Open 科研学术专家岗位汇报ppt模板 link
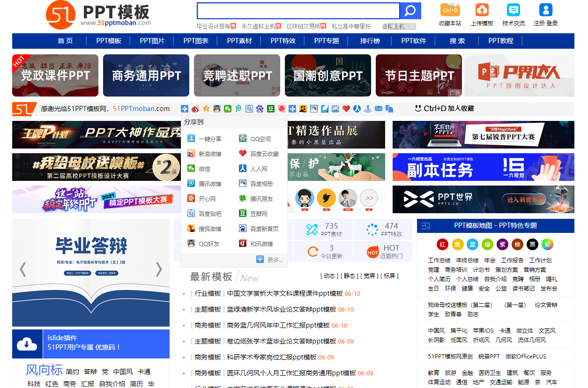 [272, 357]
